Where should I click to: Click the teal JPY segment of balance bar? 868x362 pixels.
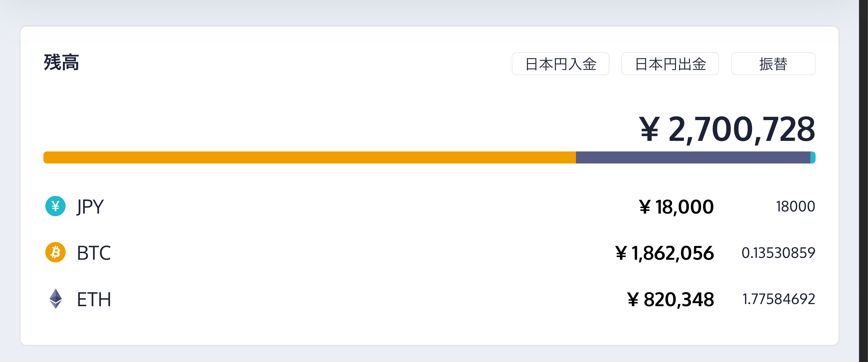(x=813, y=157)
